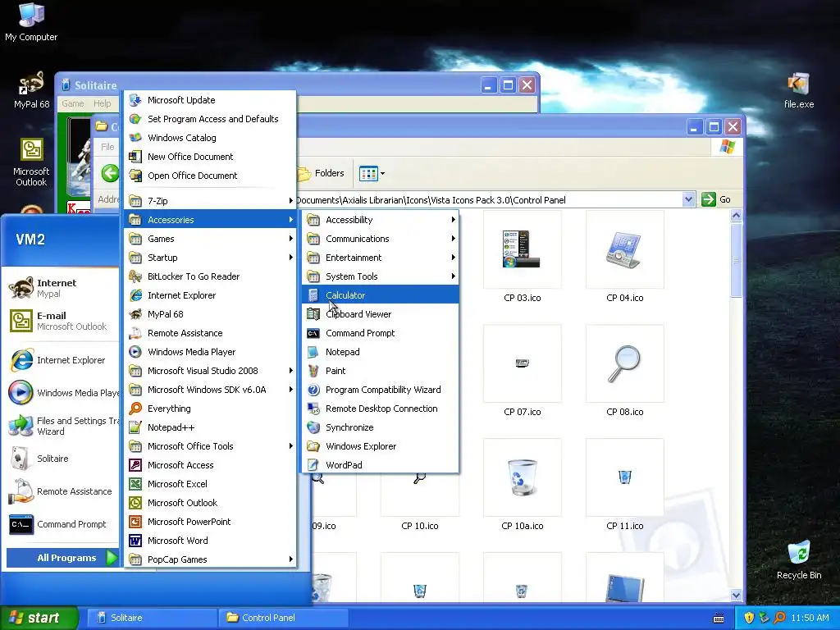Screen dimensions: 840x630
Task: Click the WordPad icon
Action: (x=313, y=465)
